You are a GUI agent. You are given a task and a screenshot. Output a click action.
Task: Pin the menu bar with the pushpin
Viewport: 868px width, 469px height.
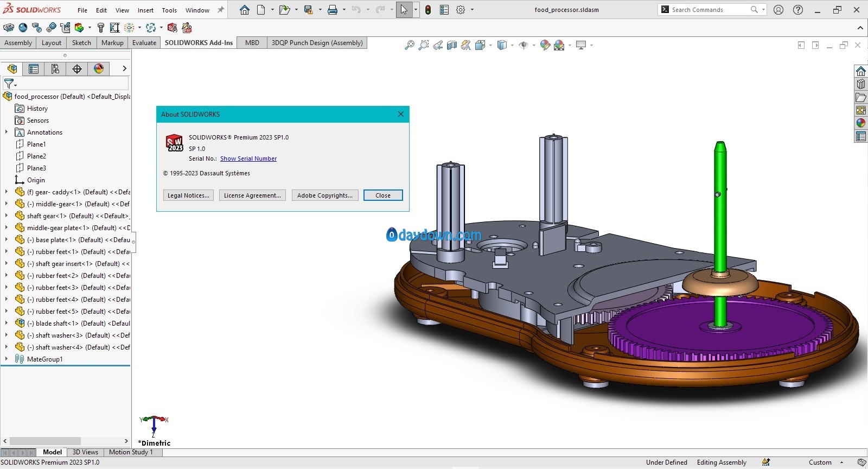221,10
